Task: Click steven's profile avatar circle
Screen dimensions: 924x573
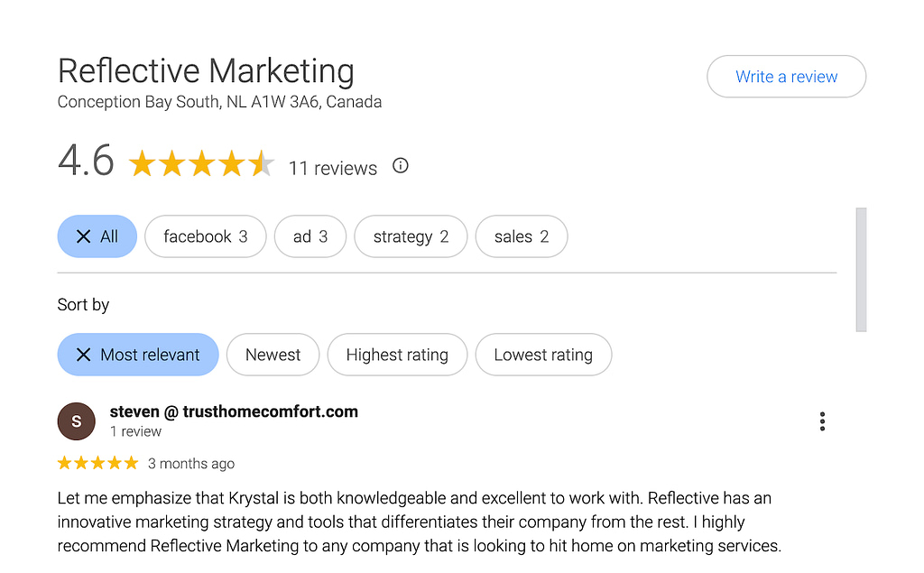Action: 76,421
